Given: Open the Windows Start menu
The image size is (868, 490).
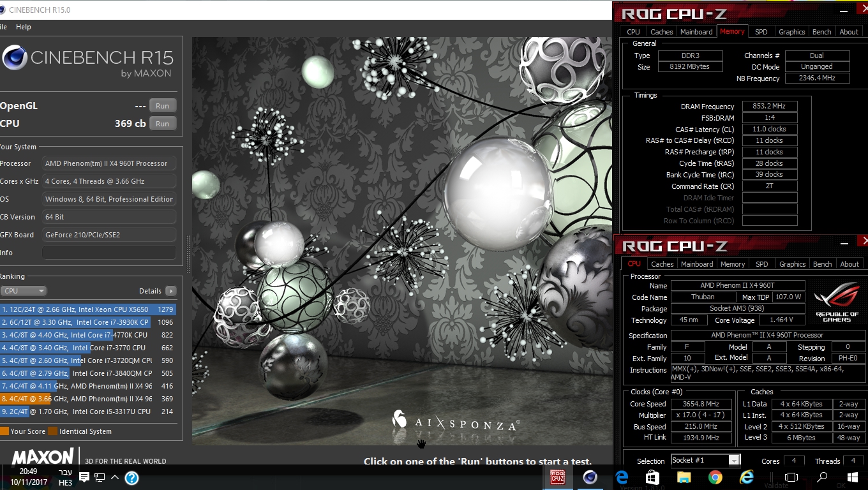Looking at the screenshot, I should tap(853, 477).
